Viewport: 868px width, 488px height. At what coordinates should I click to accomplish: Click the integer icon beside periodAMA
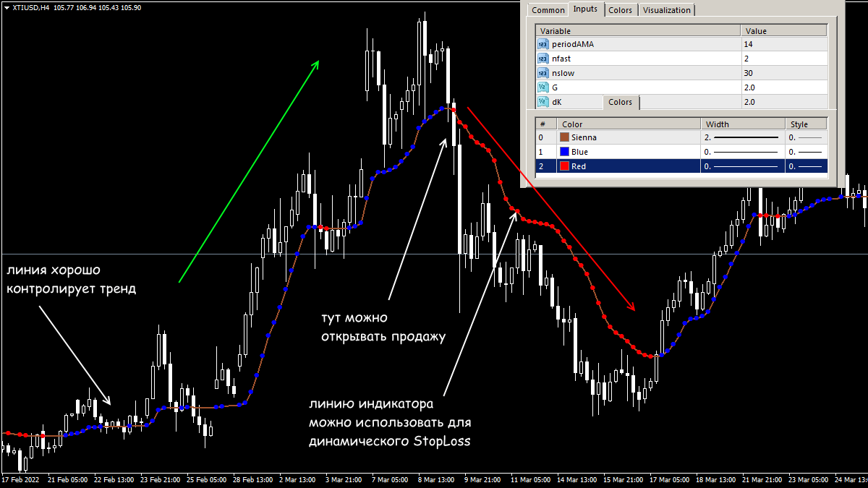542,44
